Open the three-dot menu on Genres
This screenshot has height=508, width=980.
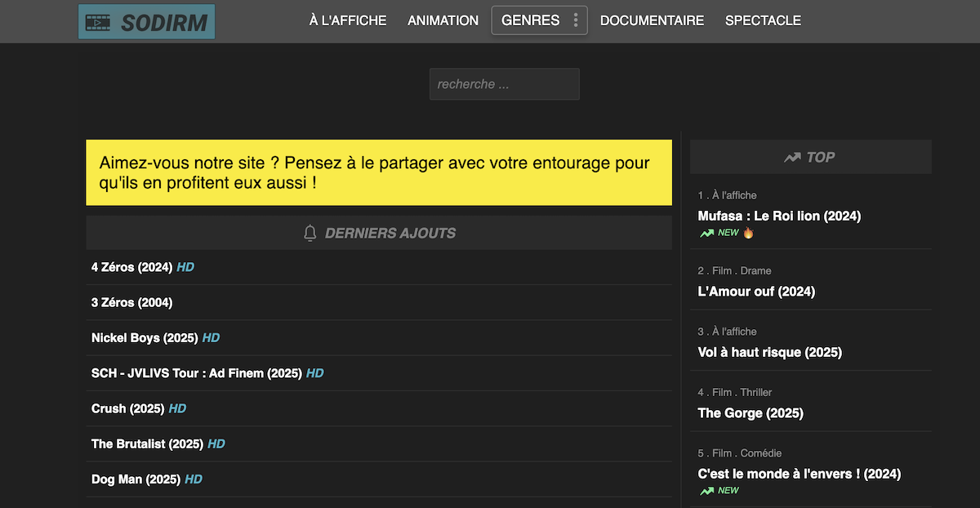576,20
